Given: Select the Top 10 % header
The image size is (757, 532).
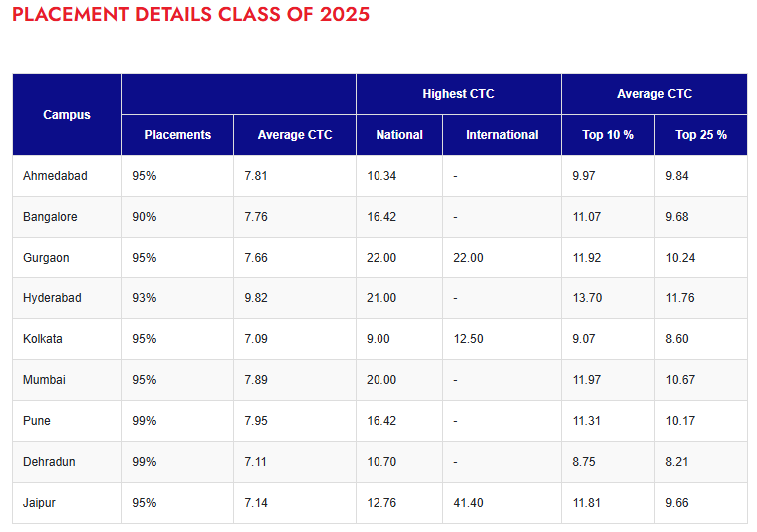Looking at the screenshot, I should coord(608,135).
